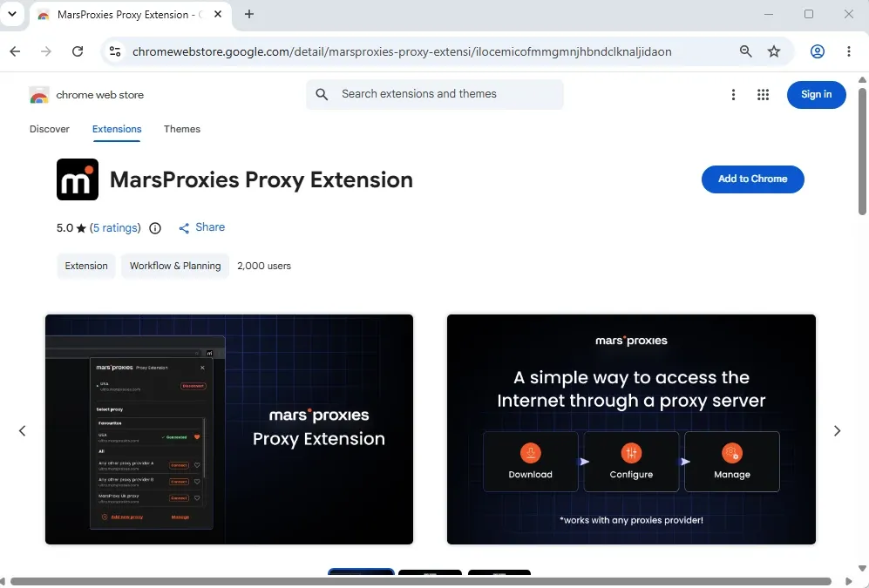Screen dimensions: 869x588
Task: Click the vertical page scrollbar
Action: point(862,152)
